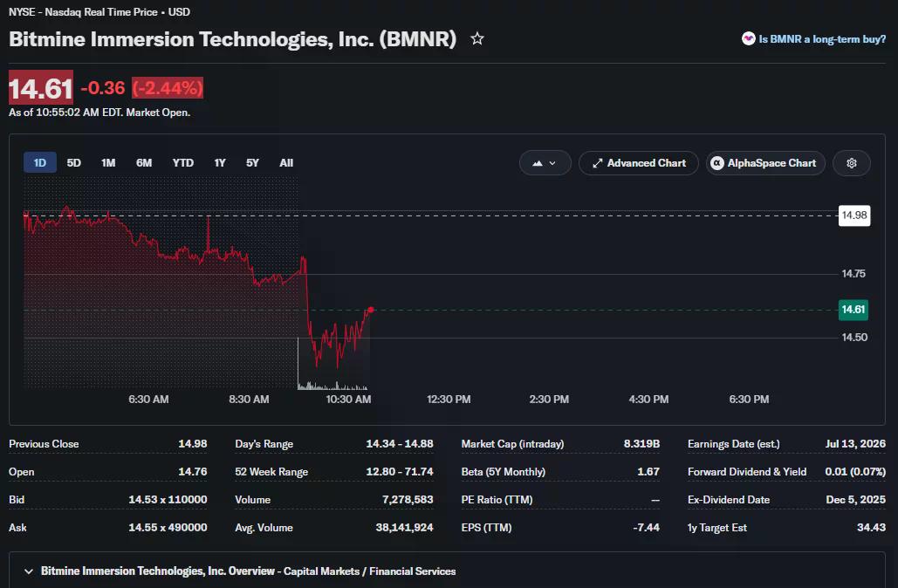
Task: Click the 1y Target Est value 34.43
Action: (x=871, y=527)
